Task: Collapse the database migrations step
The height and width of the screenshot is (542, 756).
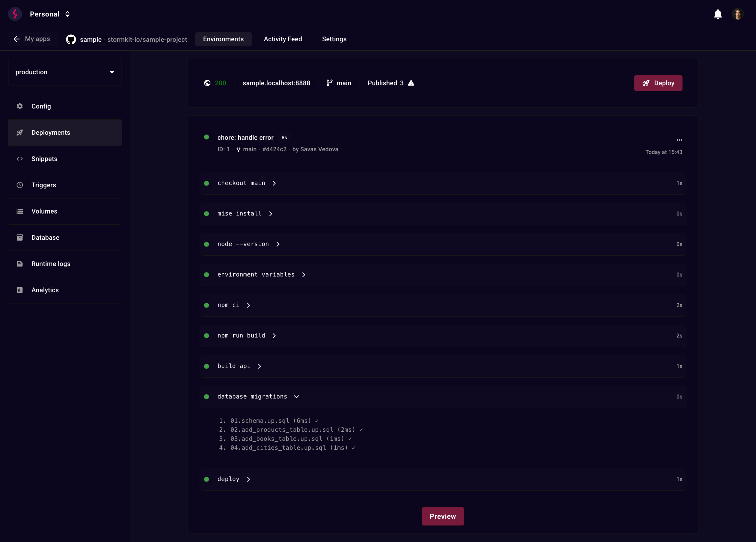Action: pyautogui.click(x=297, y=397)
